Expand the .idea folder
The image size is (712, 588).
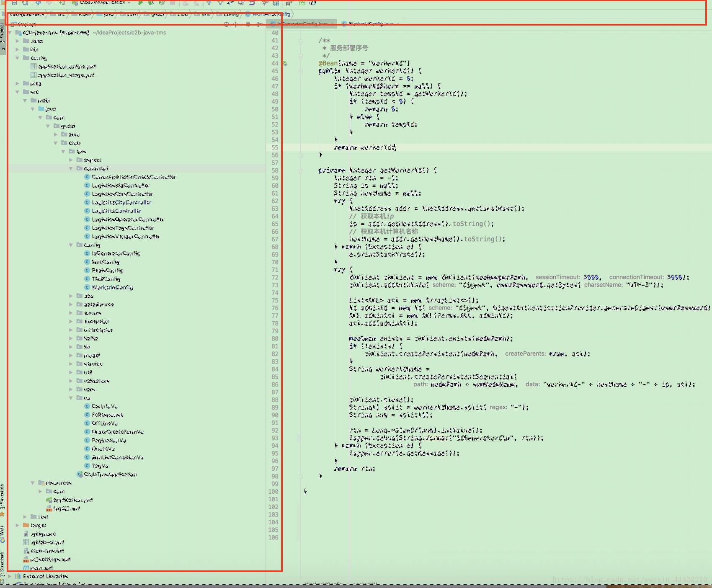pos(17,41)
